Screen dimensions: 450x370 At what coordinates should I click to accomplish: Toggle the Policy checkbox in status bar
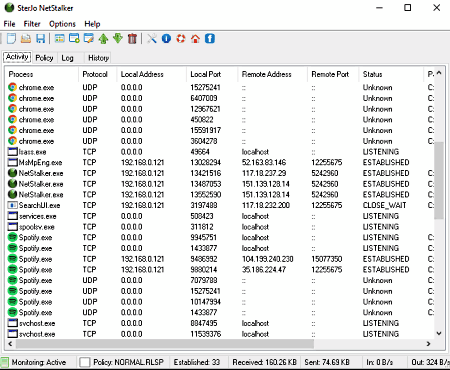(85, 362)
